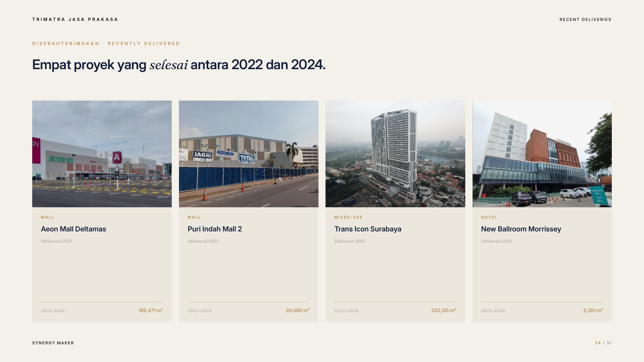Viewport: 644px width, 362px height.
Task: Click the New Ballroom Morrissey photo
Action: pos(542,154)
